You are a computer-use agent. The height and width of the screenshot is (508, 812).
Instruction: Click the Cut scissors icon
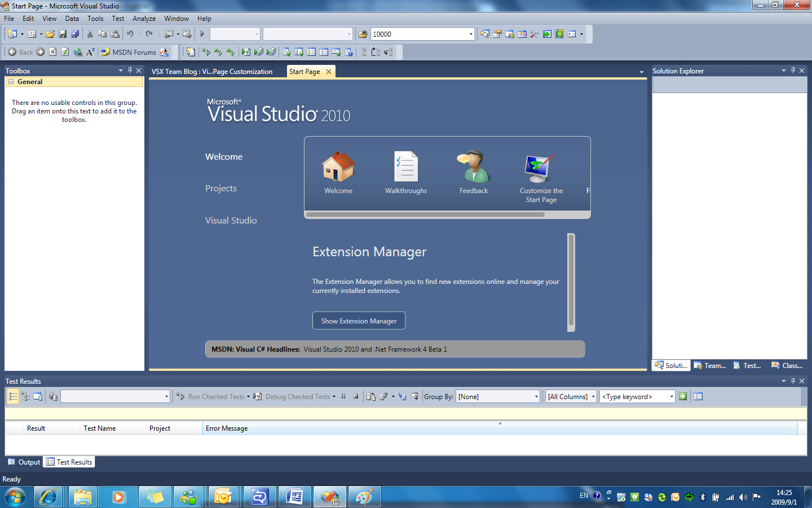[90, 34]
